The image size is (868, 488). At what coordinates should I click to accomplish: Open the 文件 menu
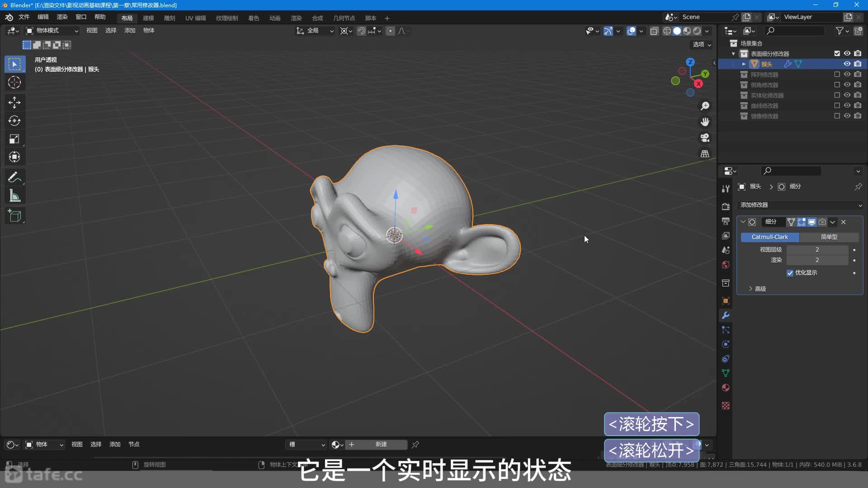[x=24, y=17]
